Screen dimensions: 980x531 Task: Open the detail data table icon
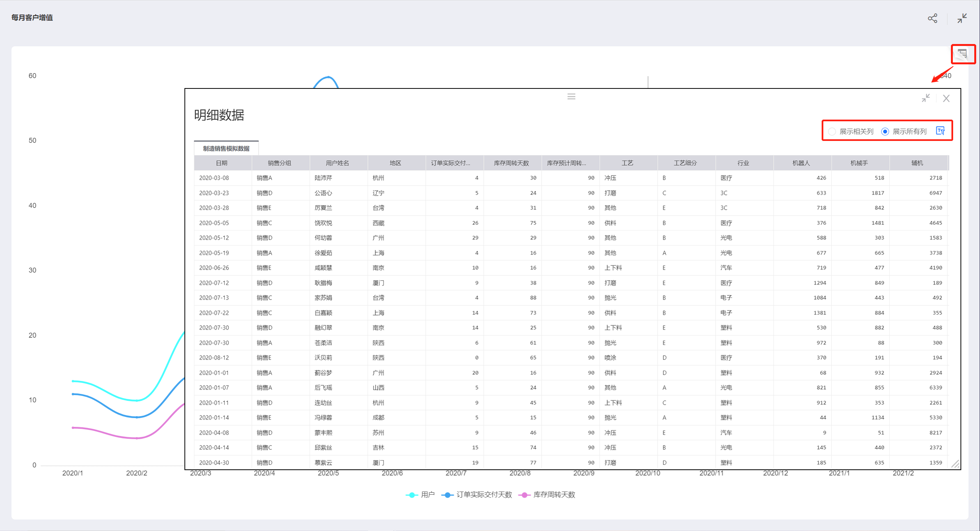[x=962, y=54]
